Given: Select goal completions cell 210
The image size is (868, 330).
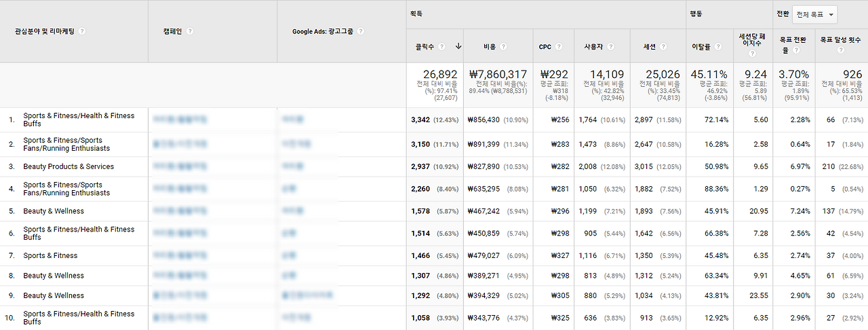Looking at the screenshot, I should pos(828,166).
